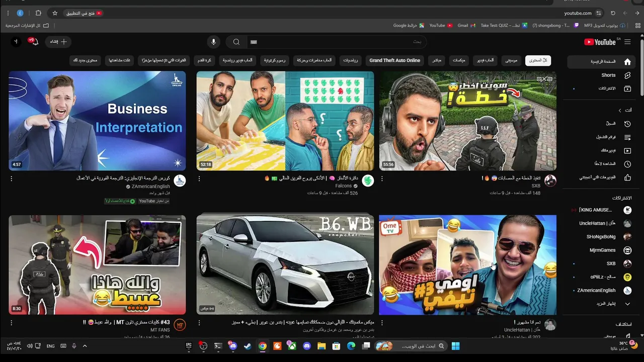Click the YouTube logo
The width and height of the screenshot is (644, 362).
pyautogui.click(x=600, y=42)
